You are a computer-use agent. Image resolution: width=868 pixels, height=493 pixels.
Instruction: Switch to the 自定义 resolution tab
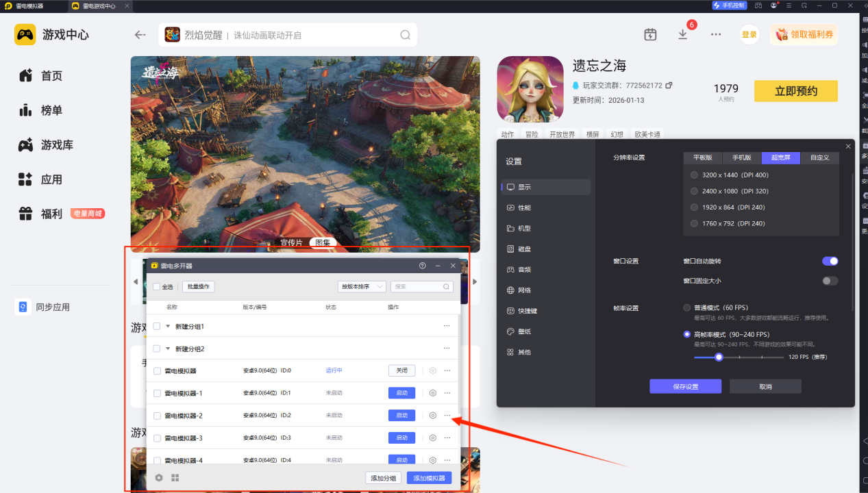[820, 157]
